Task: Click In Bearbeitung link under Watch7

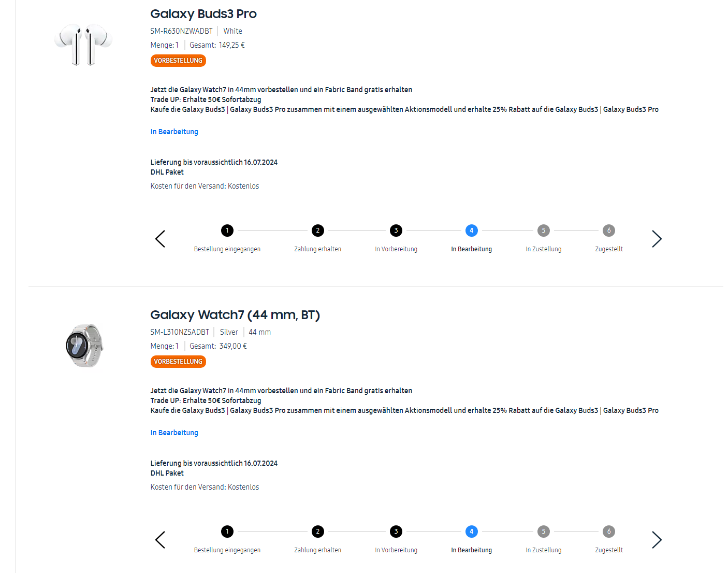Action: [174, 433]
